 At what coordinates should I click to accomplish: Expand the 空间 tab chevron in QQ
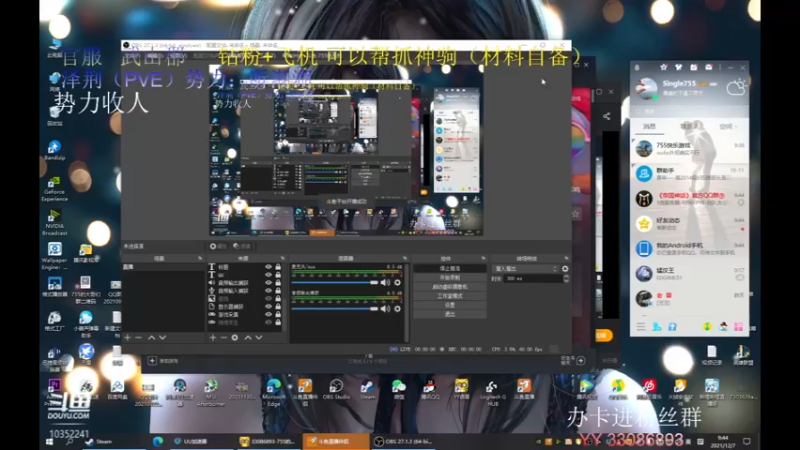click(737, 127)
